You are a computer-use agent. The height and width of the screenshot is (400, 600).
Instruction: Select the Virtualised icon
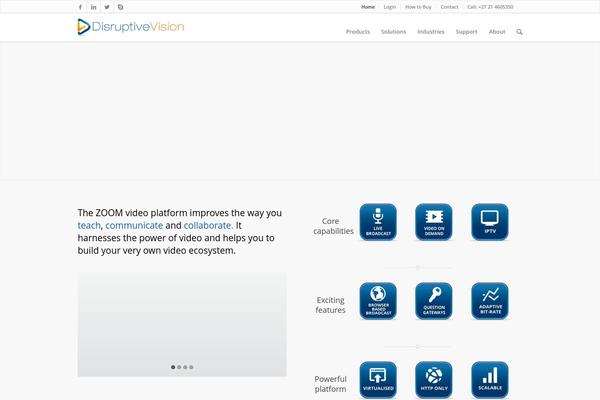tap(378, 380)
